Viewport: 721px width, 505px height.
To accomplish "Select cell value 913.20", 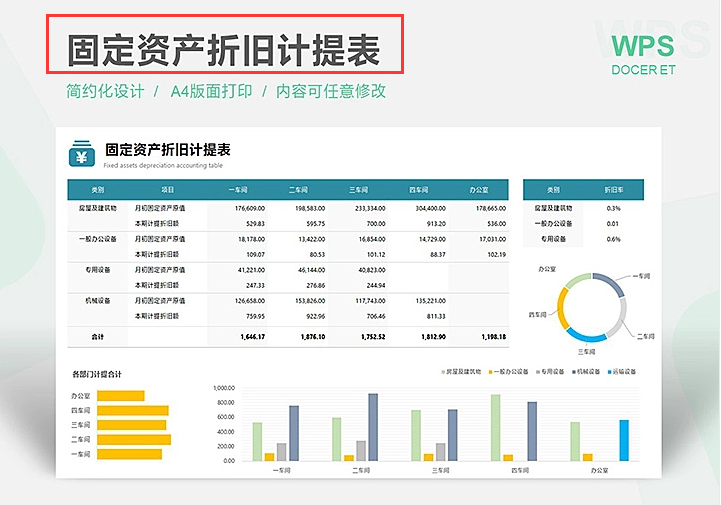I will pos(436,224).
